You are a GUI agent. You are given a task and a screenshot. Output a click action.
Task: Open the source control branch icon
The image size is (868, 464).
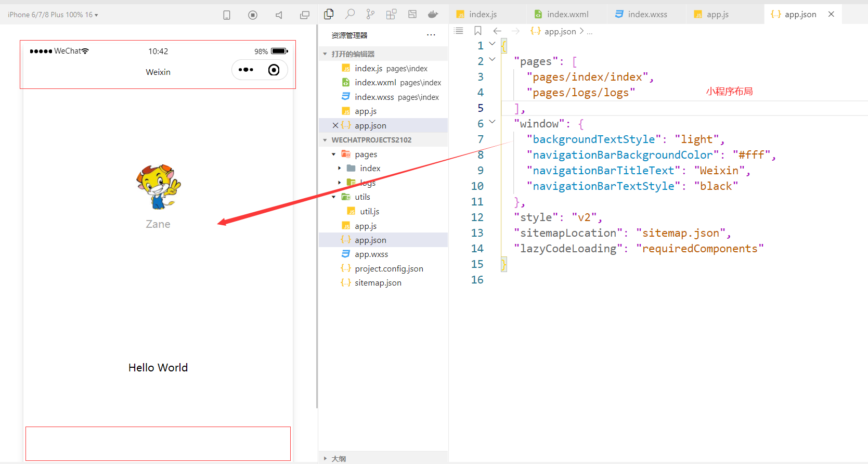coord(370,15)
